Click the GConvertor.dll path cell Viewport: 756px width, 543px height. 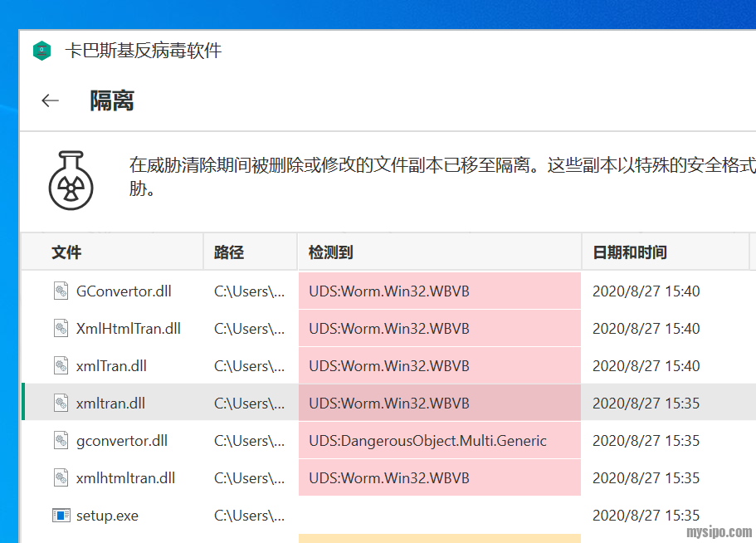(249, 291)
